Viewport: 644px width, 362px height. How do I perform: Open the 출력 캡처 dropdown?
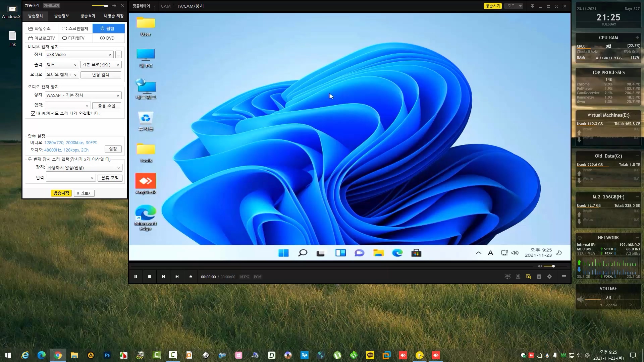[62, 65]
